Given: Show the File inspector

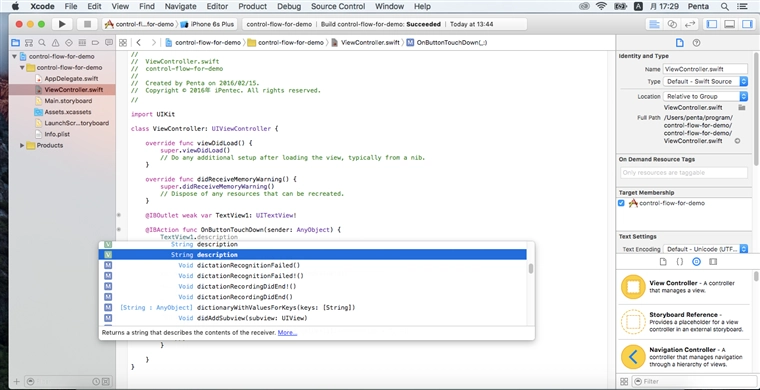Looking at the screenshot, I should [x=680, y=43].
